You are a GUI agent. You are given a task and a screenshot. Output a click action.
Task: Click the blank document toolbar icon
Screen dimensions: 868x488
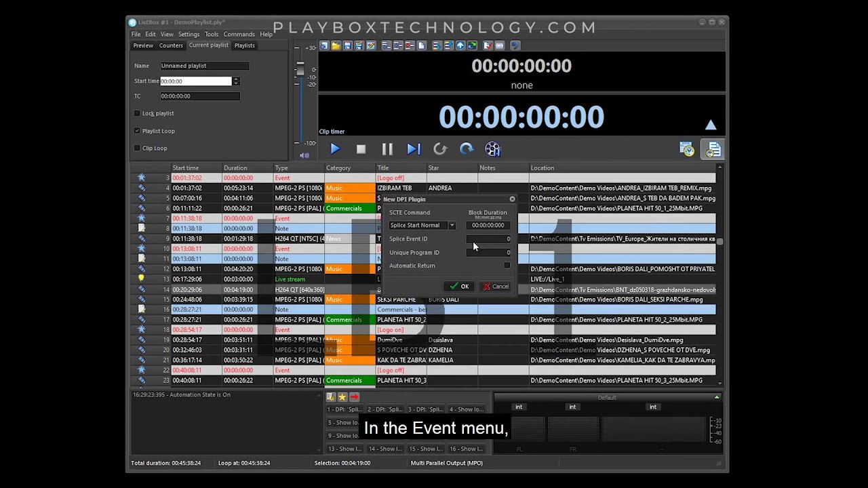pyautogui.click(x=422, y=45)
